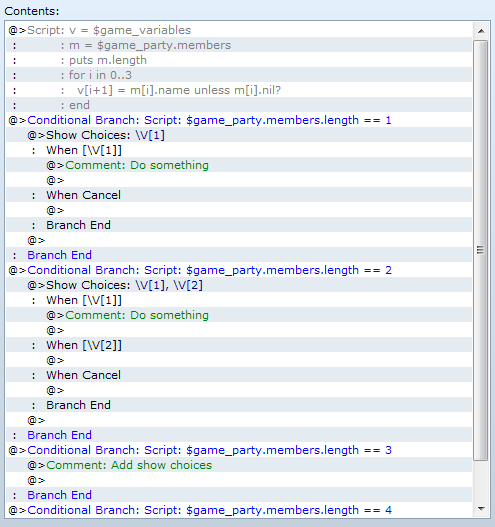Select Conditional Branch length == 1 line
This screenshot has width=495, height=527.
[x=239, y=120]
